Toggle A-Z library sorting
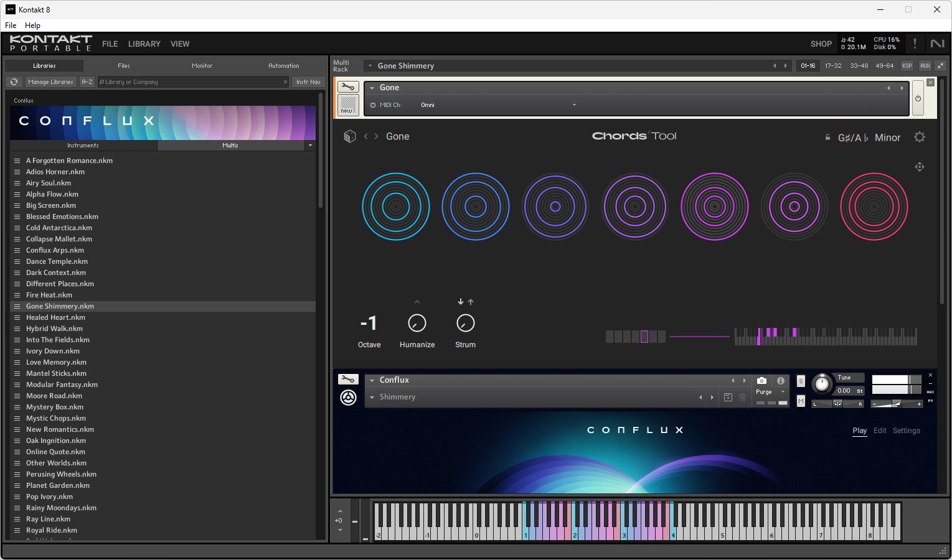 tap(87, 82)
